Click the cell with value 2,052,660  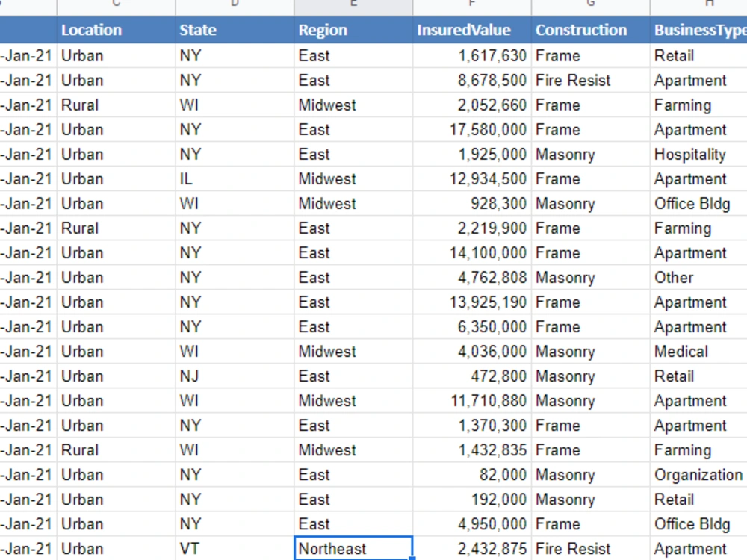coord(471,105)
